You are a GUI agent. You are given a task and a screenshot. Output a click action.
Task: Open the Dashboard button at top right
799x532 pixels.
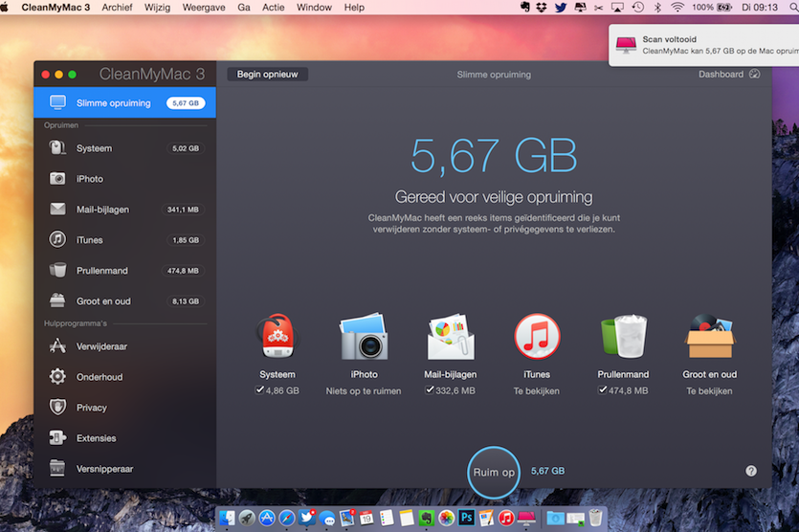click(729, 75)
